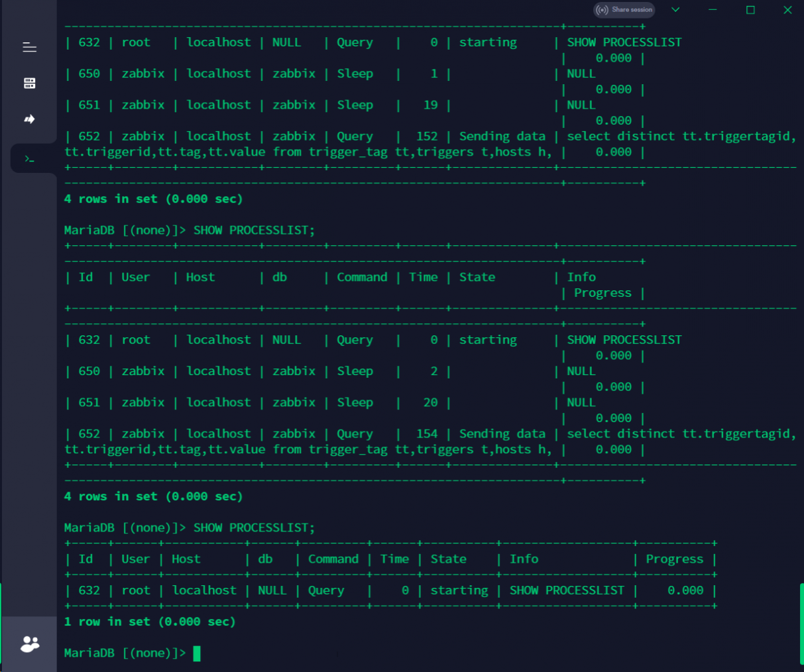This screenshot has width=804, height=672.
Task: Open the hosts server icon in sidebar
Action: click(x=29, y=83)
